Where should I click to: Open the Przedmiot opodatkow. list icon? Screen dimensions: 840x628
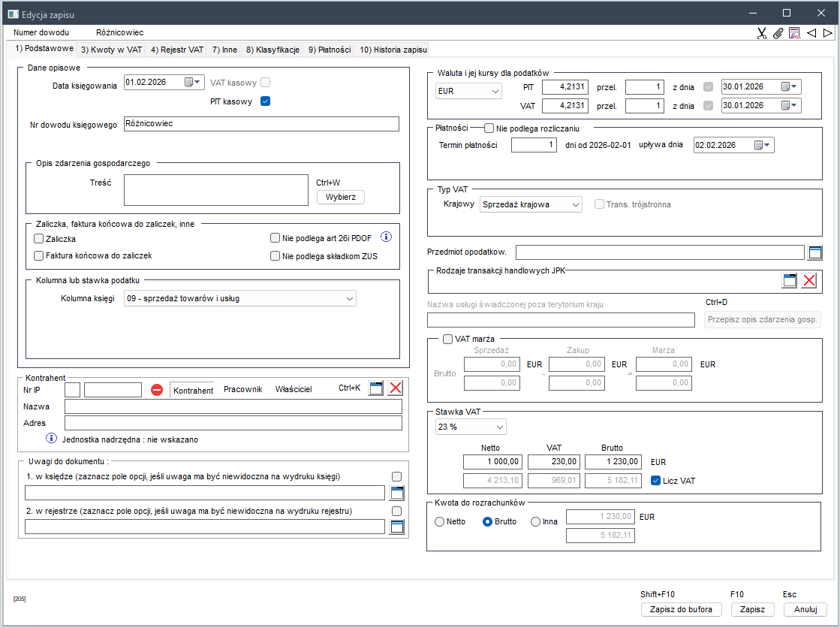tap(815, 252)
